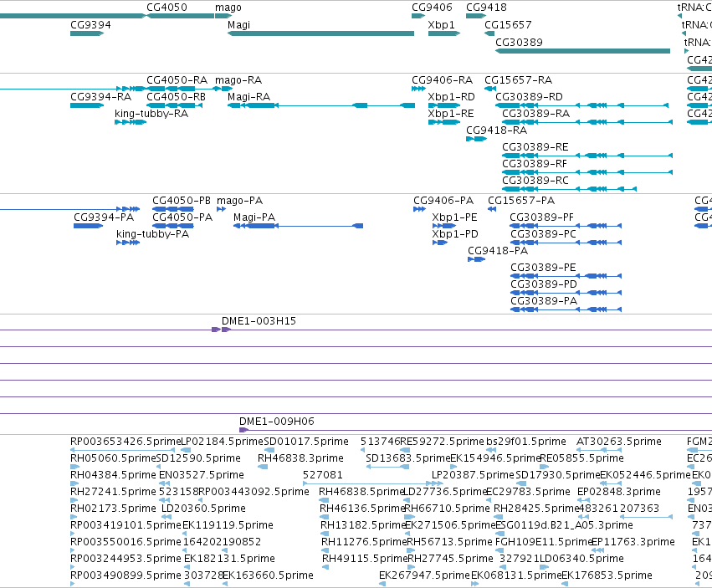Open the CG9406 gene label
The height and width of the screenshot is (588, 712).
[x=432, y=8]
